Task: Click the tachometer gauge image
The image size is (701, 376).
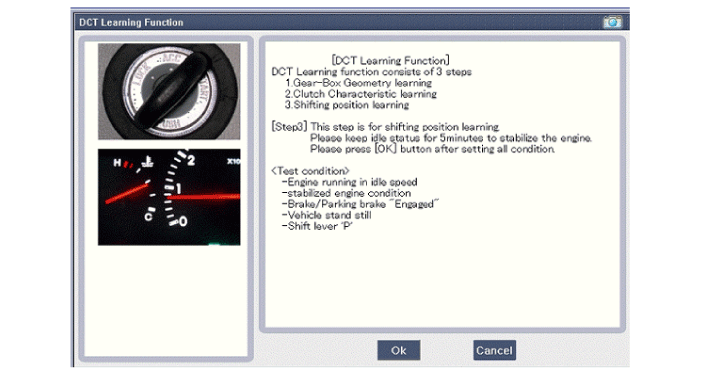Action: [169, 197]
